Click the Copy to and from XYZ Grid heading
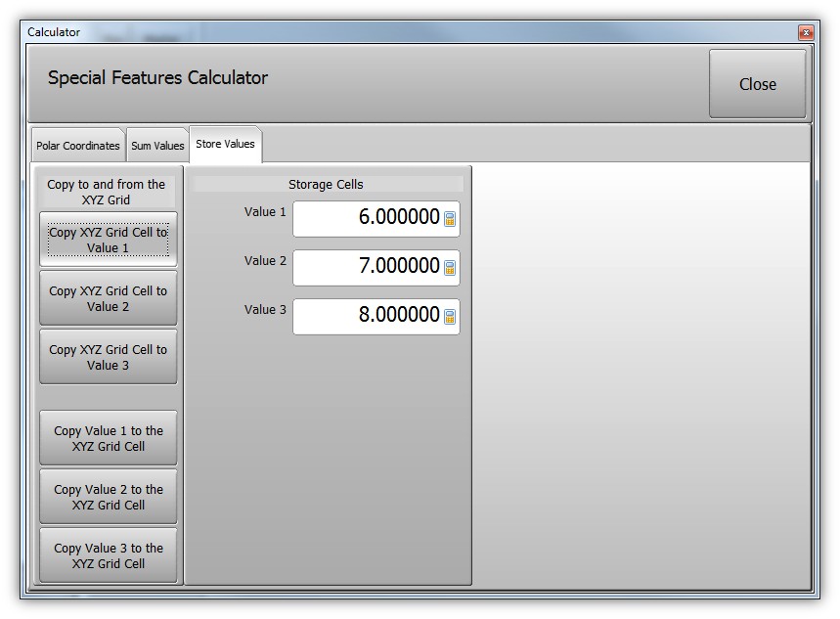The image size is (840, 619). [107, 192]
